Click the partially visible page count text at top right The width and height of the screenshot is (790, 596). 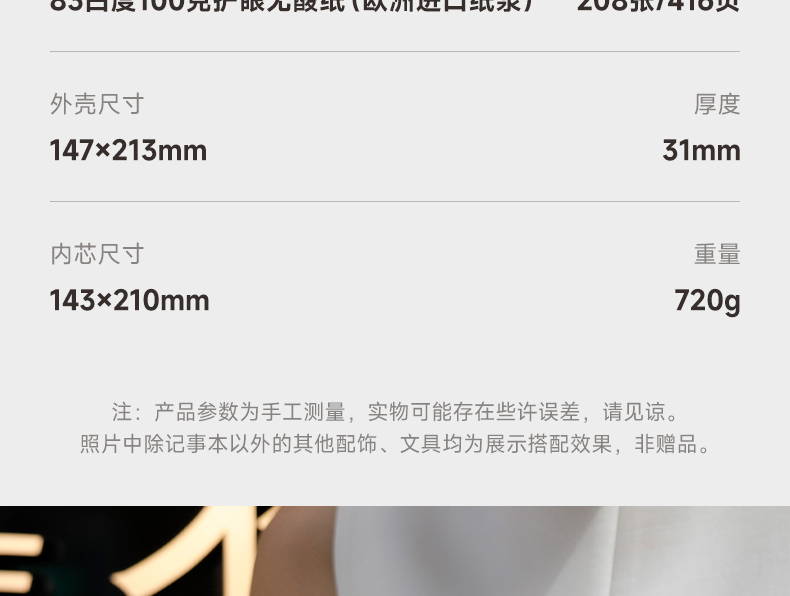tap(658, 6)
